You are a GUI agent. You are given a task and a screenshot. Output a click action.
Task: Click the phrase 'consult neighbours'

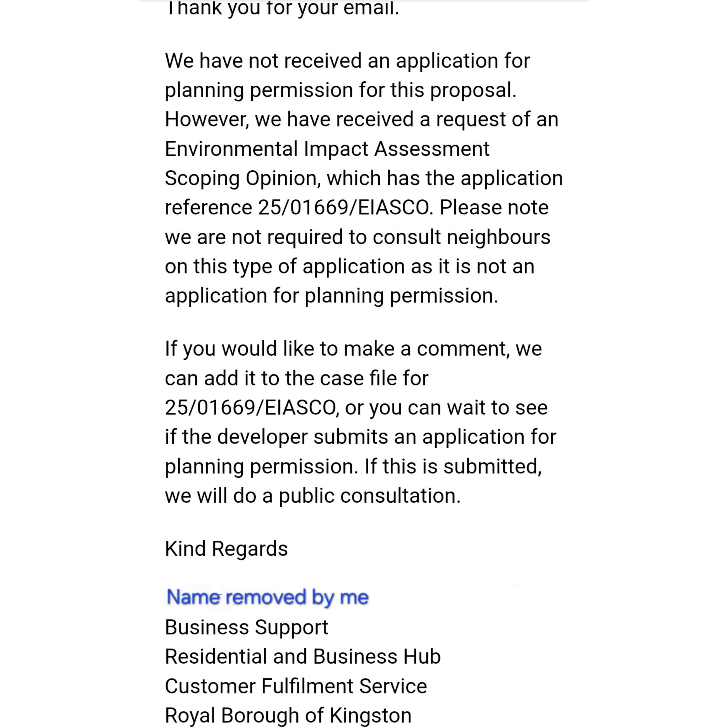(462, 237)
